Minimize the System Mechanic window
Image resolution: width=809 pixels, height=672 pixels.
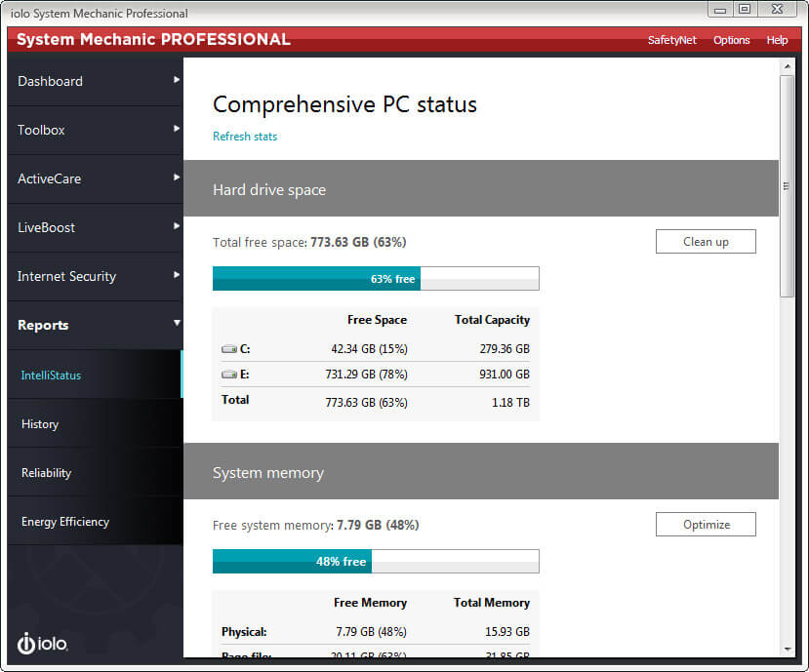click(721, 10)
